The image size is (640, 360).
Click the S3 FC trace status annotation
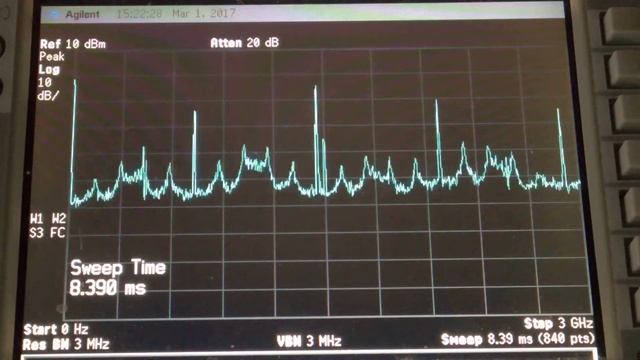pyautogui.click(x=47, y=233)
